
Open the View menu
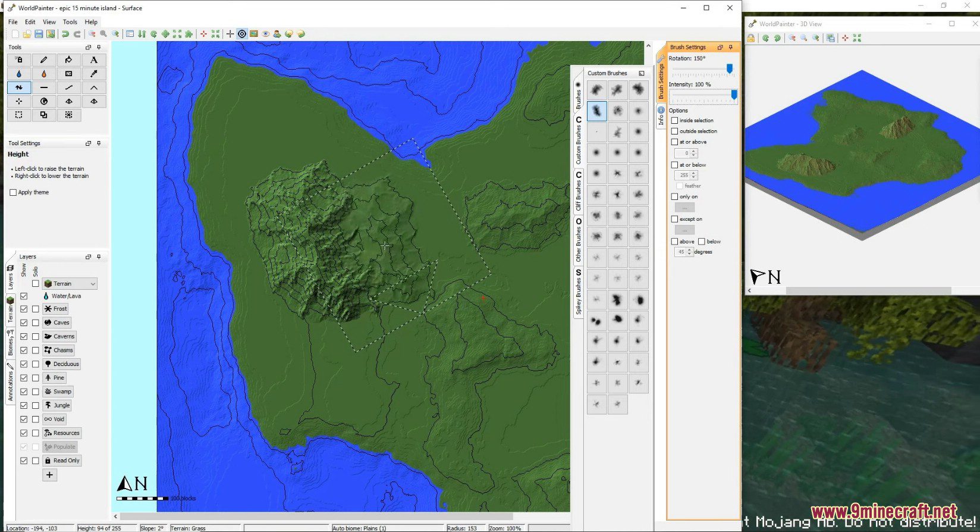pyautogui.click(x=49, y=22)
